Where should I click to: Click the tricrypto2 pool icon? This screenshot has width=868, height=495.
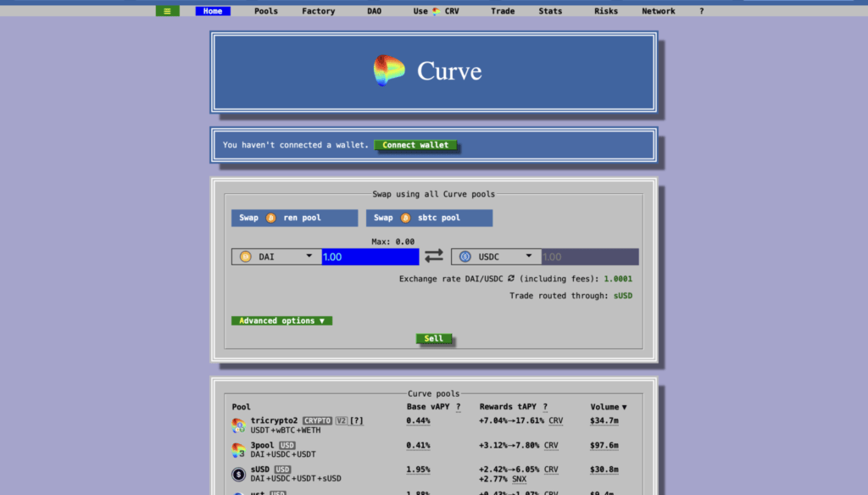coord(238,425)
